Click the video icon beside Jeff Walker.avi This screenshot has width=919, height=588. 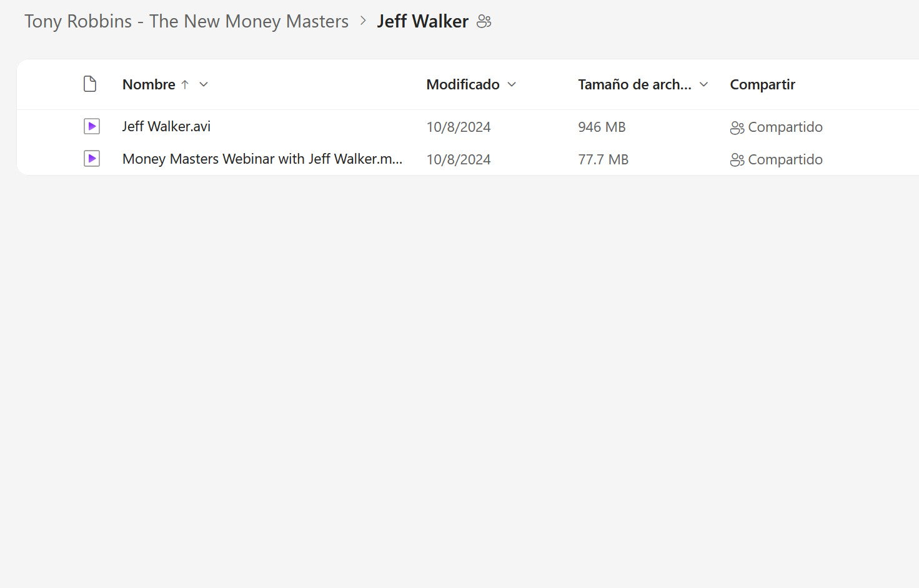(92, 127)
